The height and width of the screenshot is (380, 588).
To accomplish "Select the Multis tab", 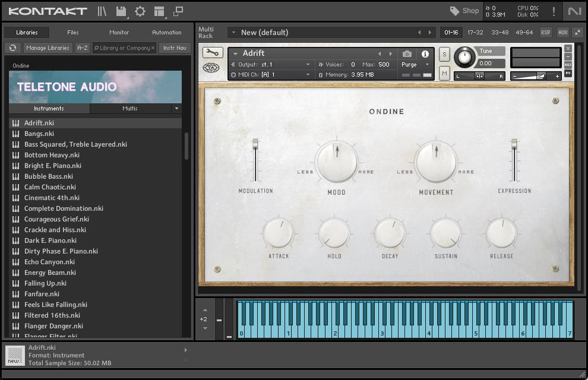I will (x=129, y=109).
